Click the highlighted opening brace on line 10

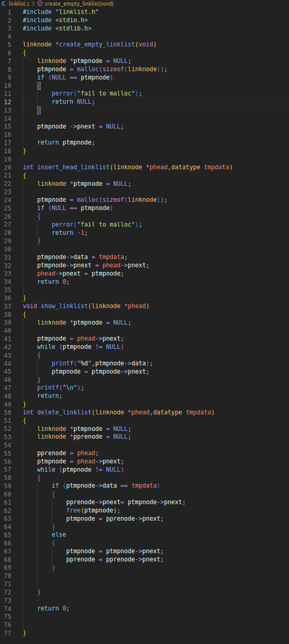(x=39, y=86)
